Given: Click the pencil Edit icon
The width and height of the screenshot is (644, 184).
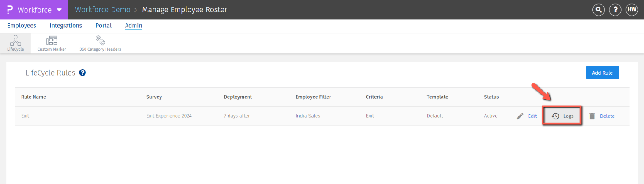Looking at the screenshot, I should tap(520, 116).
